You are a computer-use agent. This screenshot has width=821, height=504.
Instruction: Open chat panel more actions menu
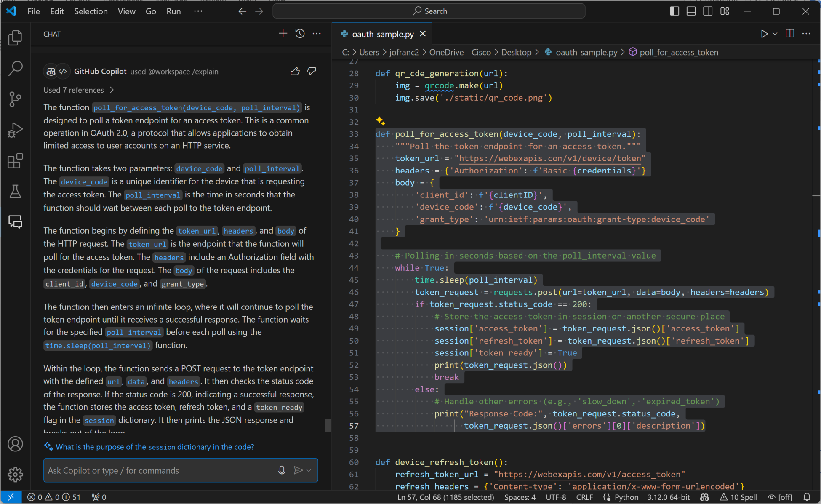[317, 34]
